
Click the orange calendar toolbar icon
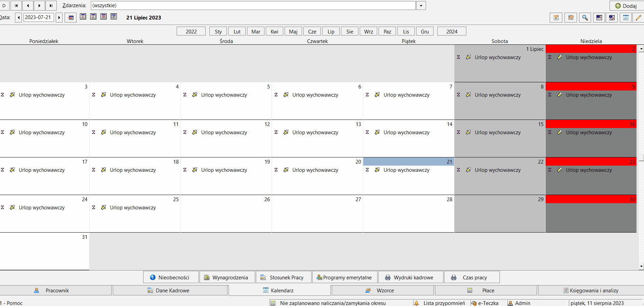click(556, 18)
